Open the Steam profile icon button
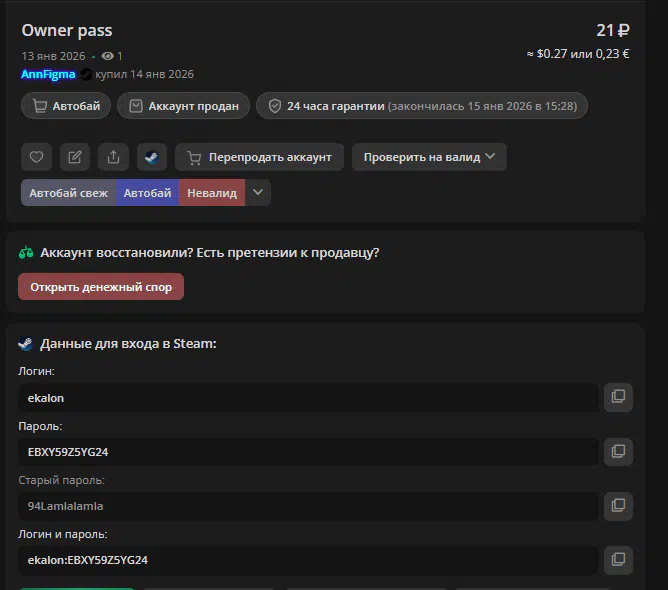The height and width of the screenshot is (590, 668). [x=151, y=157]
